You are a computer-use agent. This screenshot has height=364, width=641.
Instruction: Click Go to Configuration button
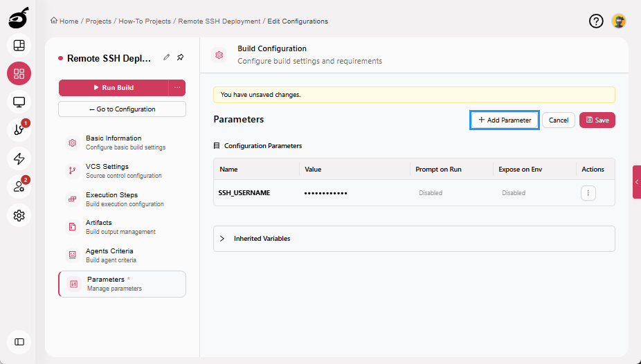click(x=122, y=109)
